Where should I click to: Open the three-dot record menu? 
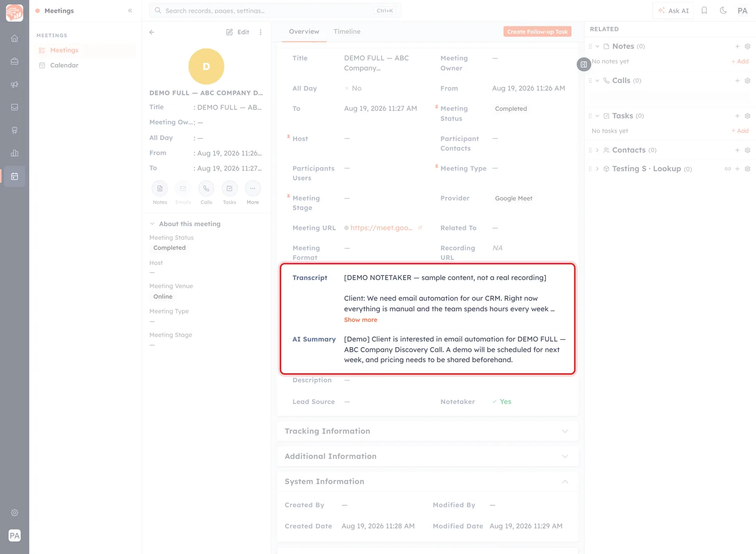click(x=261, y=32)
